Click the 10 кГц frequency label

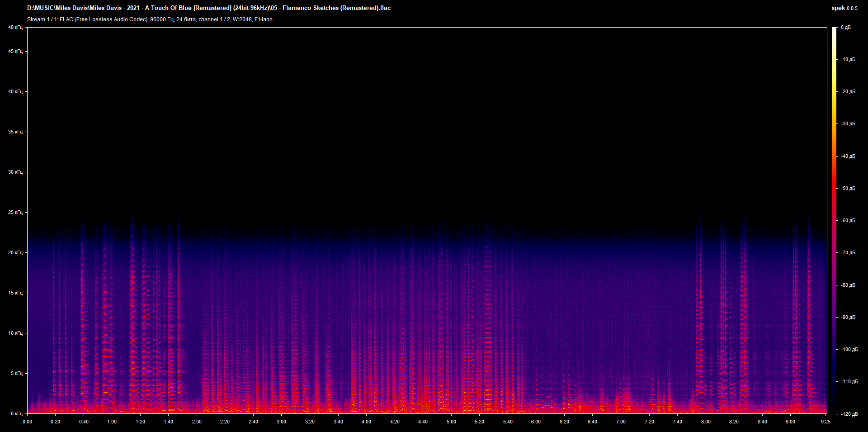tap(15, 333)
